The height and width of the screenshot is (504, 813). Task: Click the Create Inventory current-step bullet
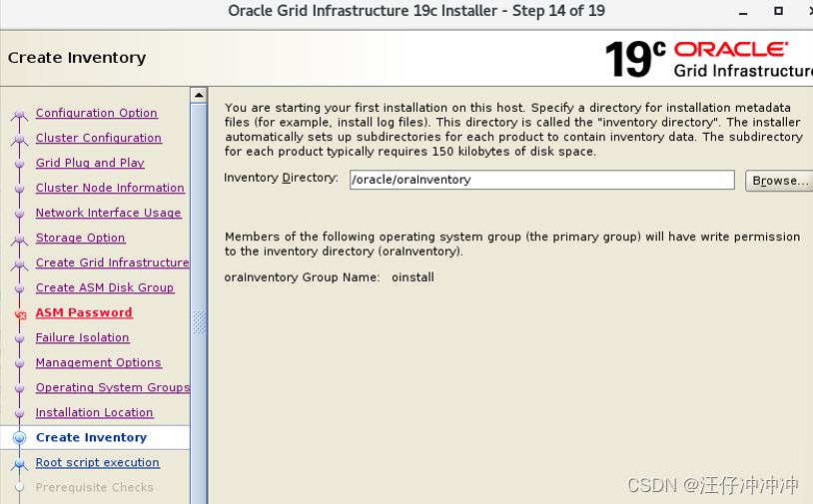19,438
